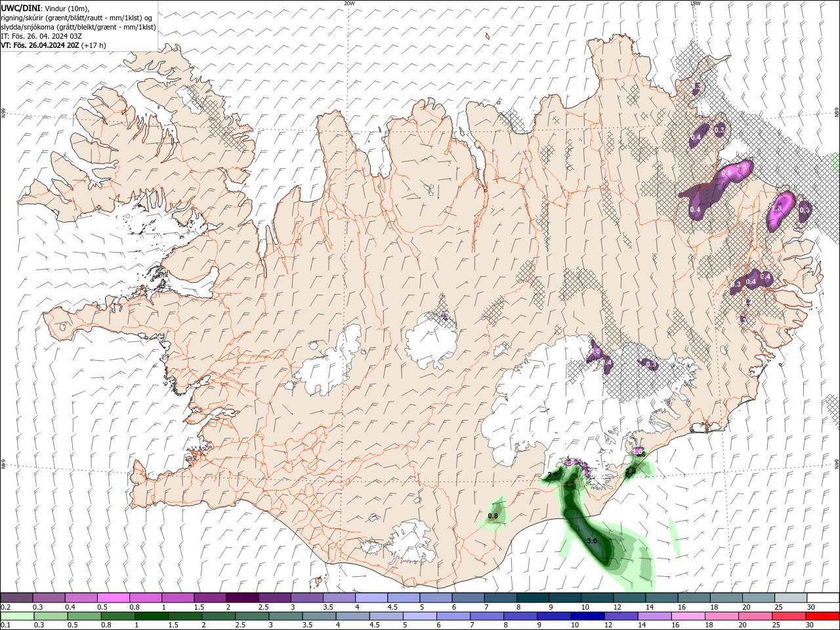Choose the snow legend swatch starting at 0.4
Image resolution: width=840 pixels, height=630 pixels.
click(x=81, y=597)
